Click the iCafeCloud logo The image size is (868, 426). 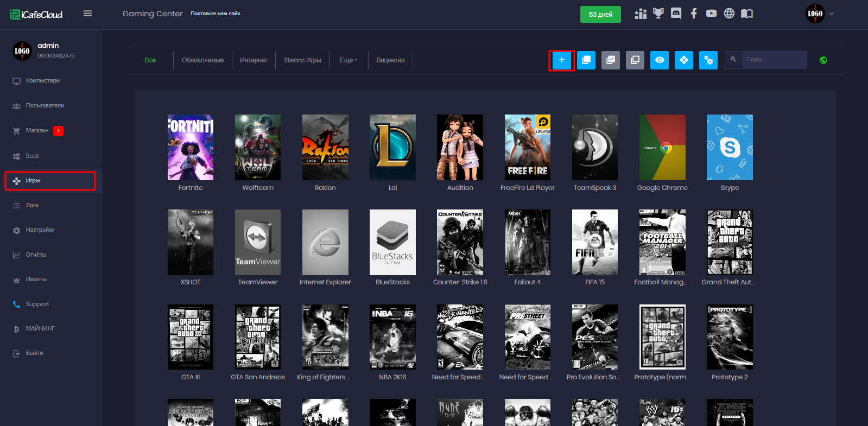[36, 15]
